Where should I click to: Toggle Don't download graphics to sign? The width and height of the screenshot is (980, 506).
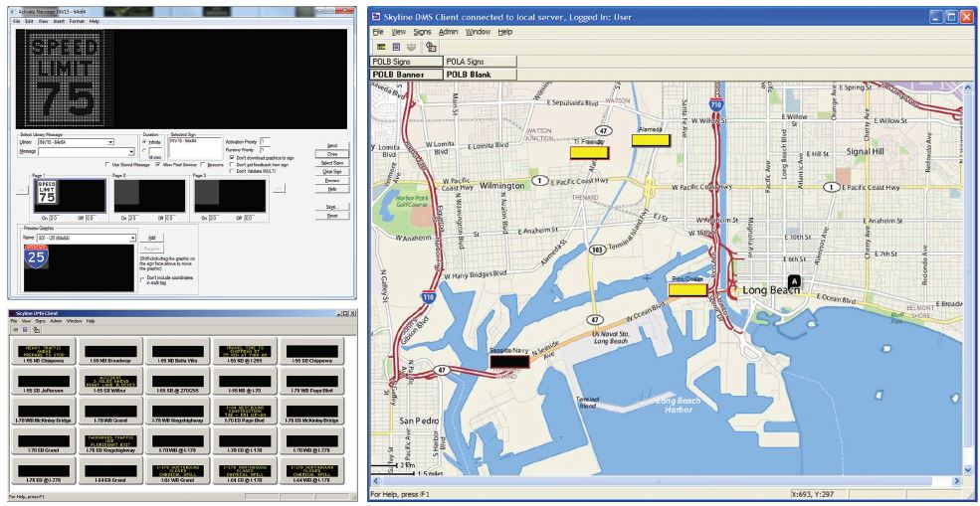coord(232,157)
